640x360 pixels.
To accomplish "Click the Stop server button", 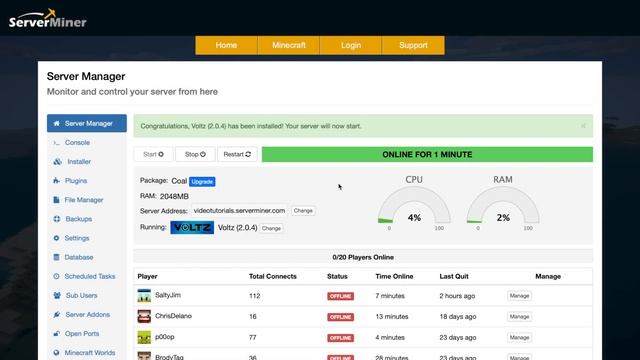I will tap(195, 154).
